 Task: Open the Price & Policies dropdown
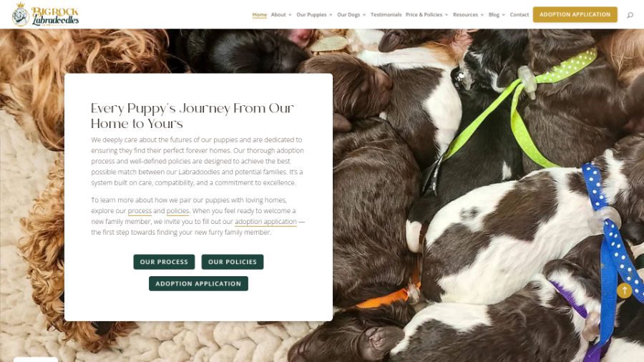click(x=426, y=15)
